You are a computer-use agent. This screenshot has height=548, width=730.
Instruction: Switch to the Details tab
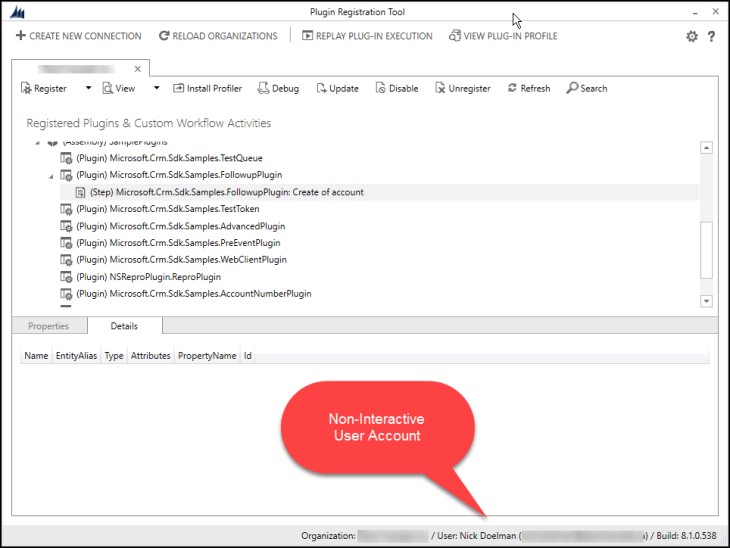coord(124,326)
